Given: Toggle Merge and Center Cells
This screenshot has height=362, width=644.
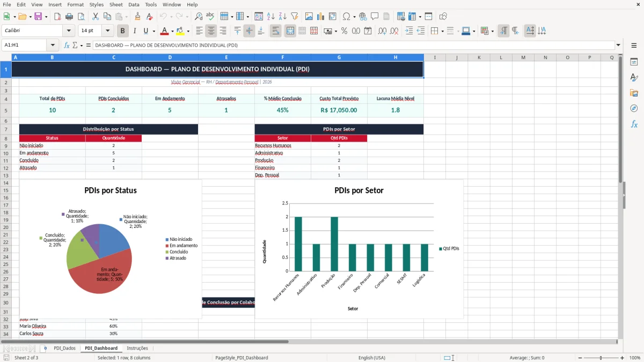Looking at the screenshot, I should 290,31.
